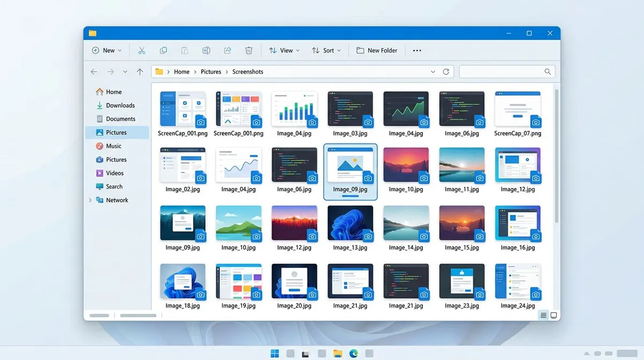Click the magnifier icon in search box
Viewport: 644px width, 360px height.
547,71
